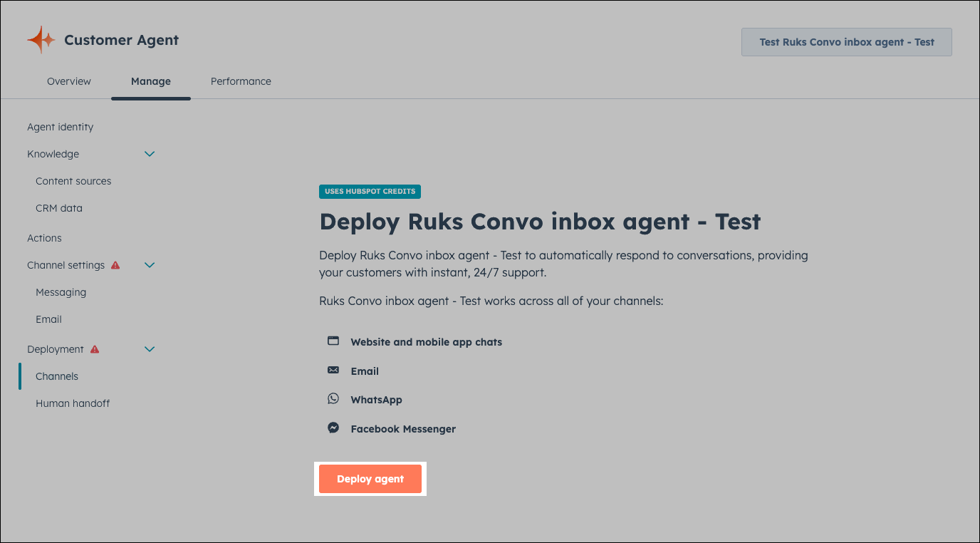The height and width of the screenshot is (543, 980).
Task: Click the Deploy Ruks Convo heading
Action: (540, 222)
